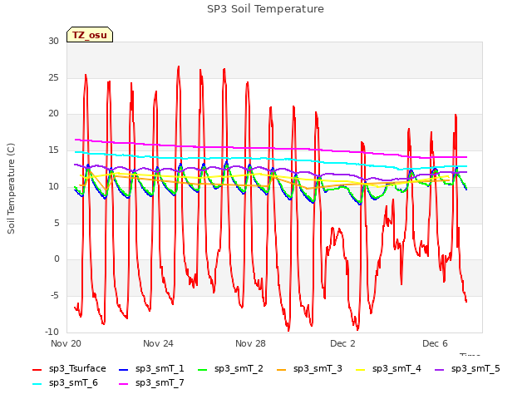Click the sp3_smT_1 legend label

(x=160, y=368)
